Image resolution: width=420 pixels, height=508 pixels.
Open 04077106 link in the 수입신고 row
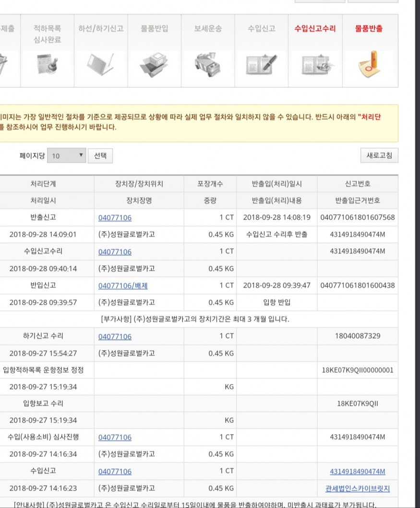tap(115, 472)
